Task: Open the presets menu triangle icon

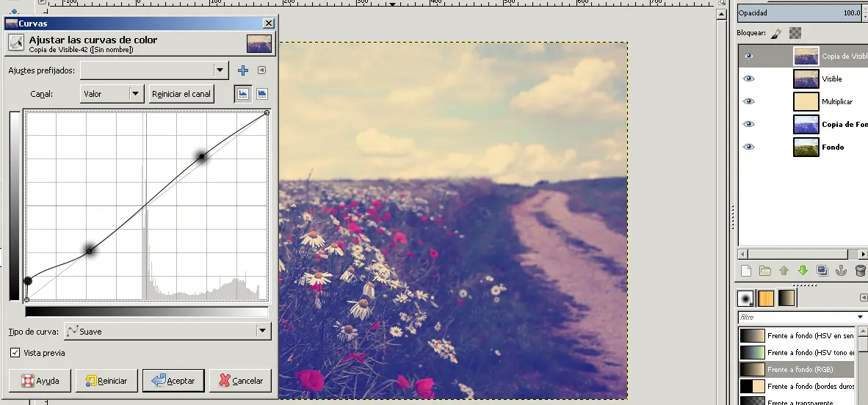Action: 262,70
